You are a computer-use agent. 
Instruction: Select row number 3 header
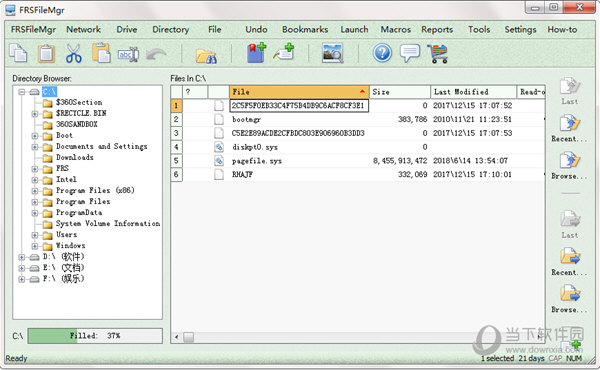(x=176, y=133)
